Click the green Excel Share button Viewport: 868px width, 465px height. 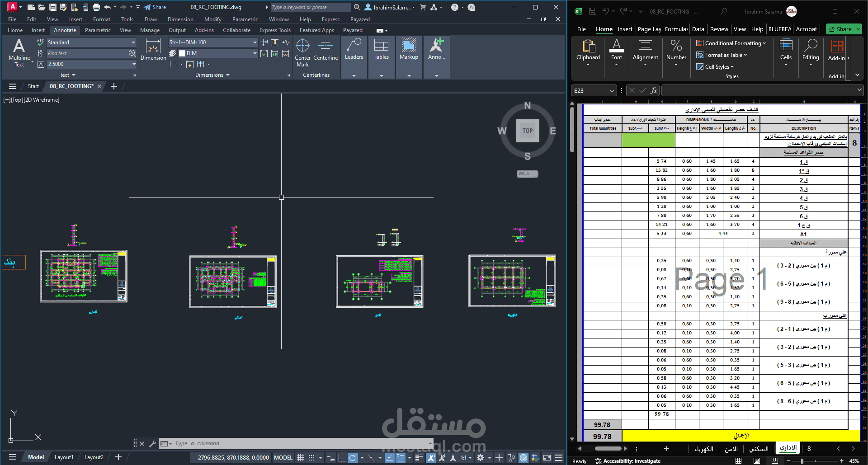point(844,29)
